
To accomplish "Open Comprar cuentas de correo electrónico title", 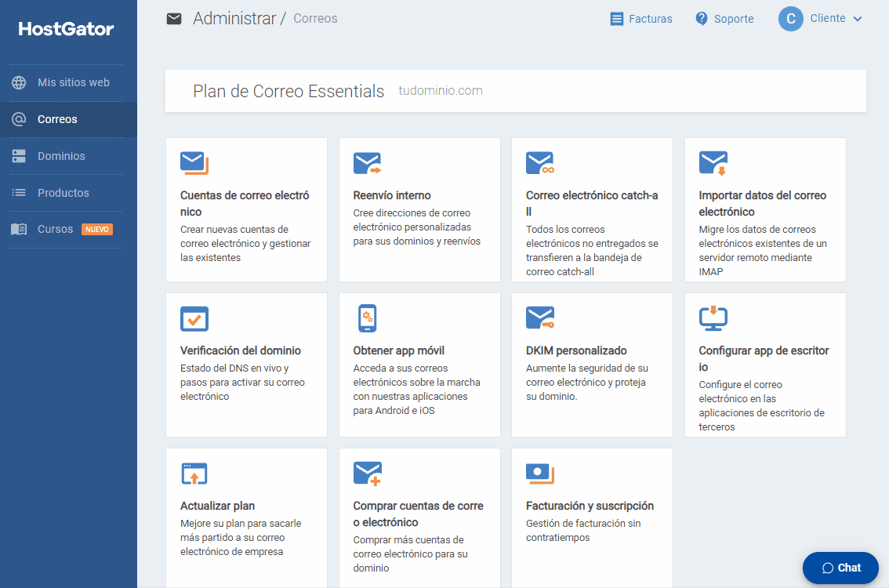I will [418, 514].
